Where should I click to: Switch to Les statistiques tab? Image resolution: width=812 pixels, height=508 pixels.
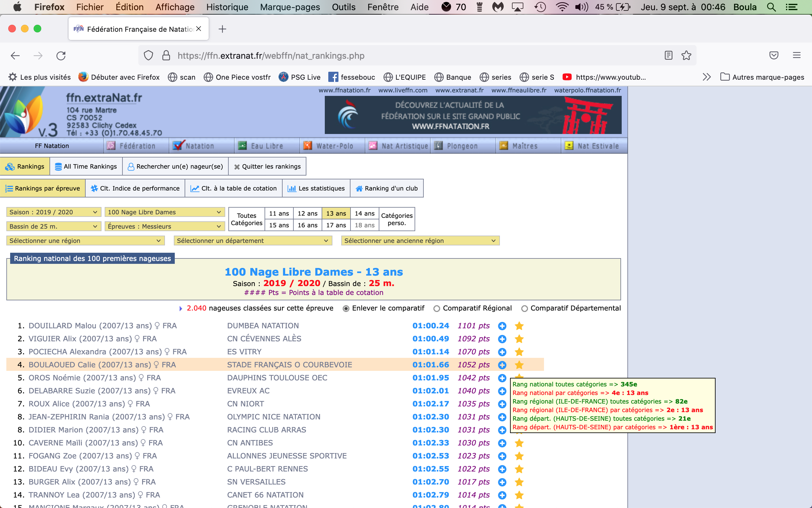316,188
